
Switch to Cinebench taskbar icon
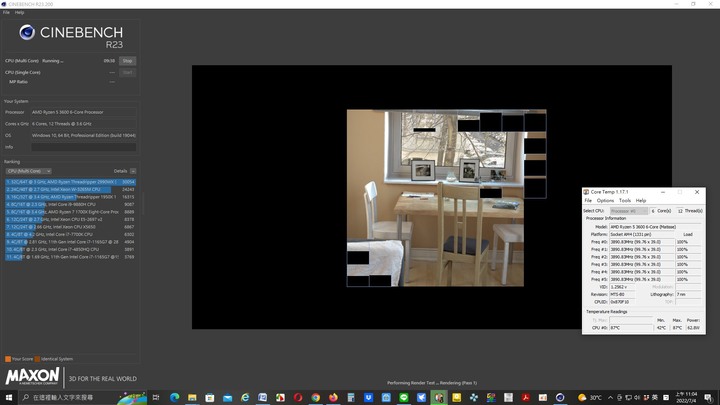click(x=560, y=397)
